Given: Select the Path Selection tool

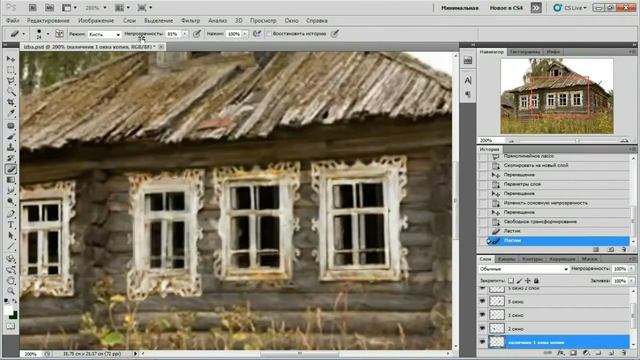Looking at the screenshot, I should [x=11, y=236].
